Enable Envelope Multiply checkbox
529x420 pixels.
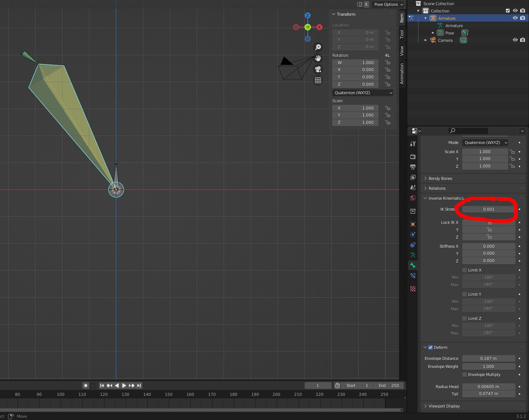click(465, 375)
